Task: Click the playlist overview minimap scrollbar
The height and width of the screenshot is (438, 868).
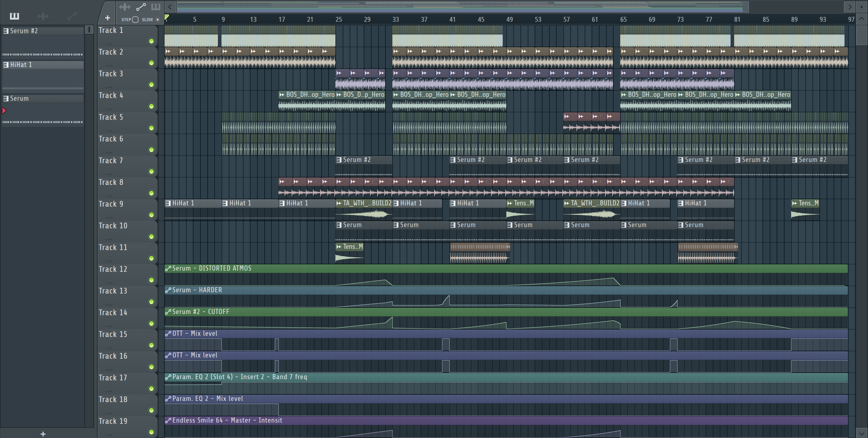Action: [462, 6]
